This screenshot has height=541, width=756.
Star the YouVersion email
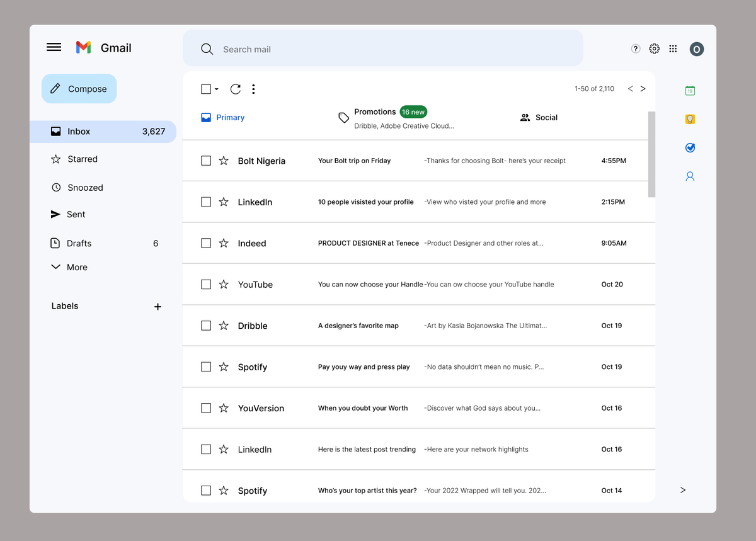click(x=224, y=408)
